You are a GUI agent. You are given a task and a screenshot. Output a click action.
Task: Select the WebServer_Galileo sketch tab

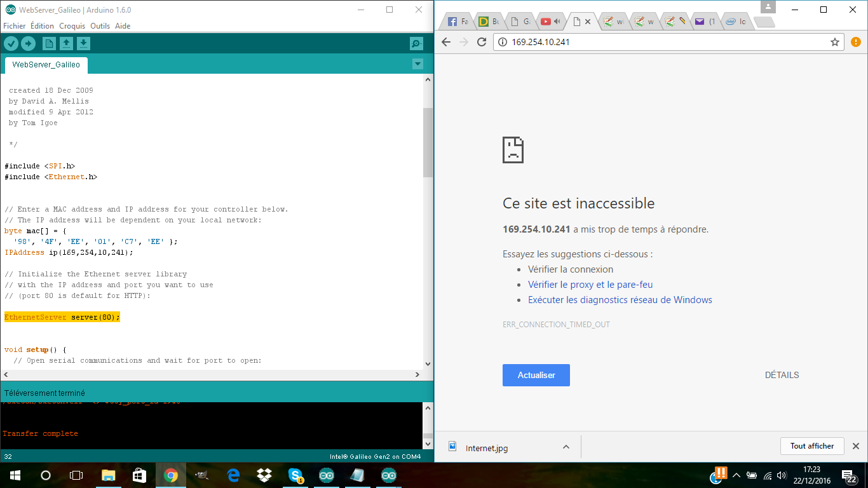coord(46,65)
